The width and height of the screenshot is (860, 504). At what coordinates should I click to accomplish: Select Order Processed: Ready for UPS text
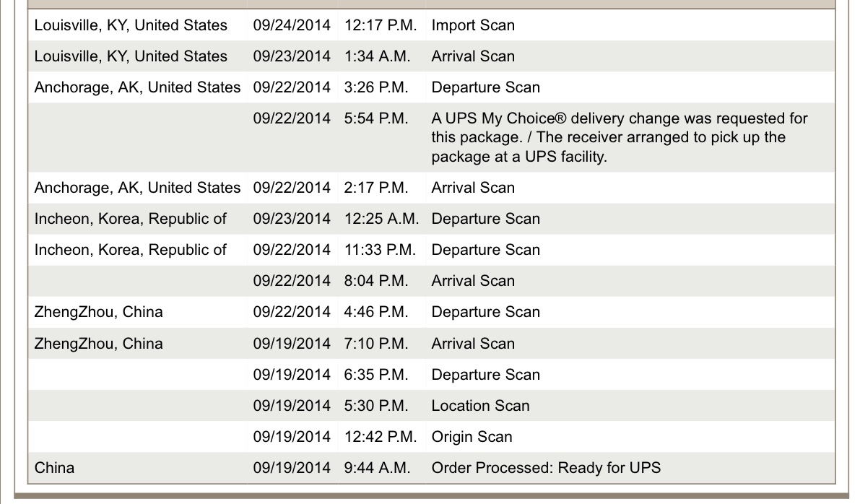(x=546, y=468)
